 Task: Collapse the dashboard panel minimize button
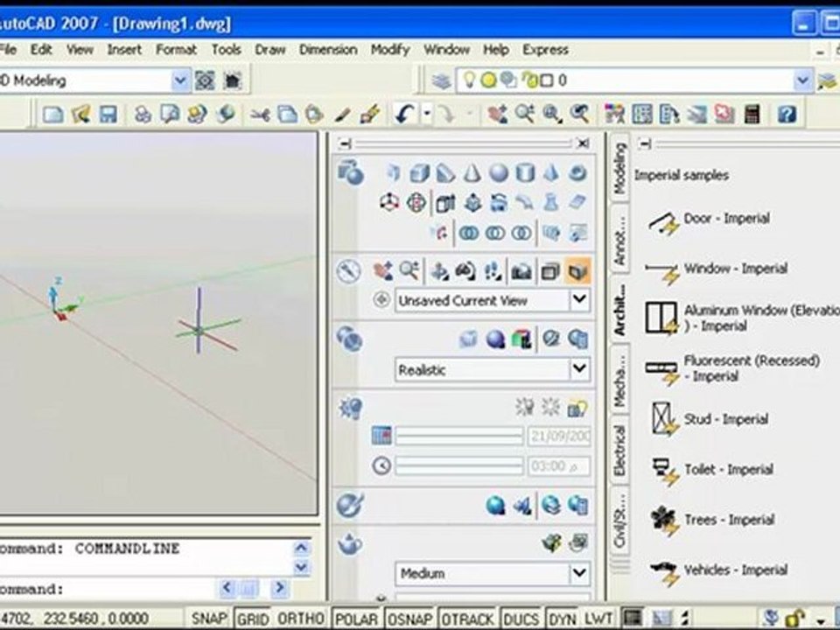(346, 143)
